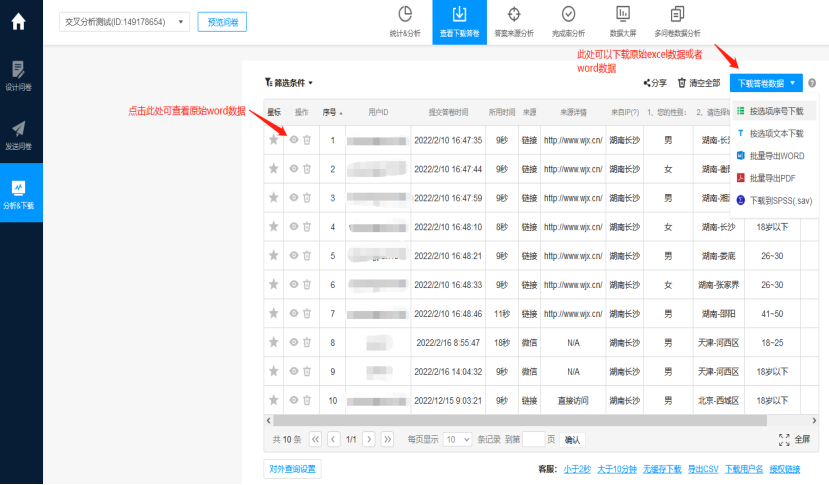The height and width of the screenshot is (485, 829).
Task: Star the response in row 8
Action: (x=273, y=342)
